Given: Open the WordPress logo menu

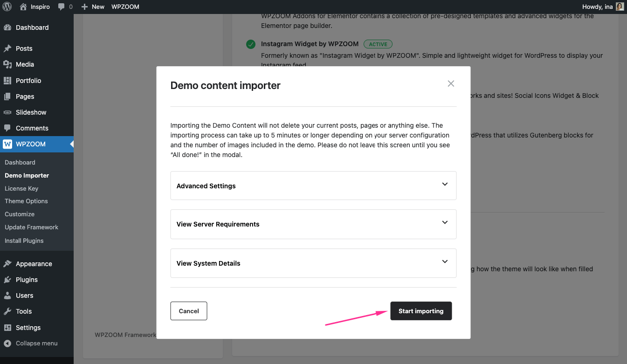Looking at the screenshot, I should tap(7, 7).
